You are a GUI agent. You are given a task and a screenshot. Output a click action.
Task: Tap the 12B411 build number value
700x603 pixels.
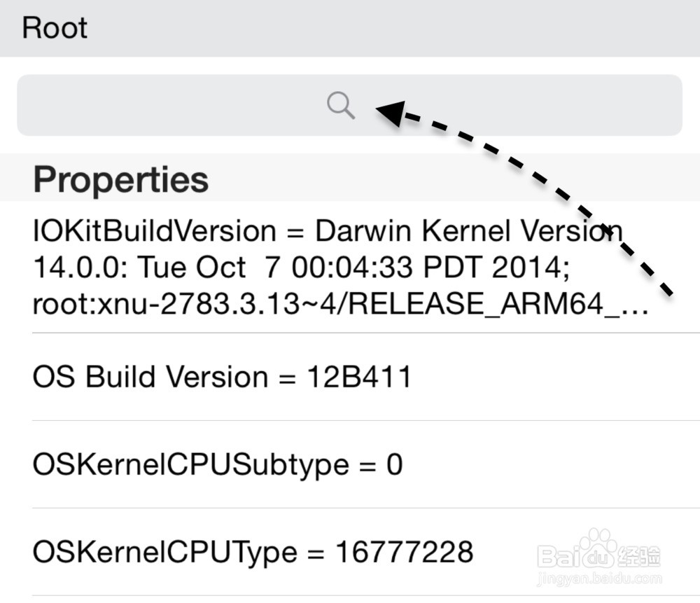coord(359,377)
